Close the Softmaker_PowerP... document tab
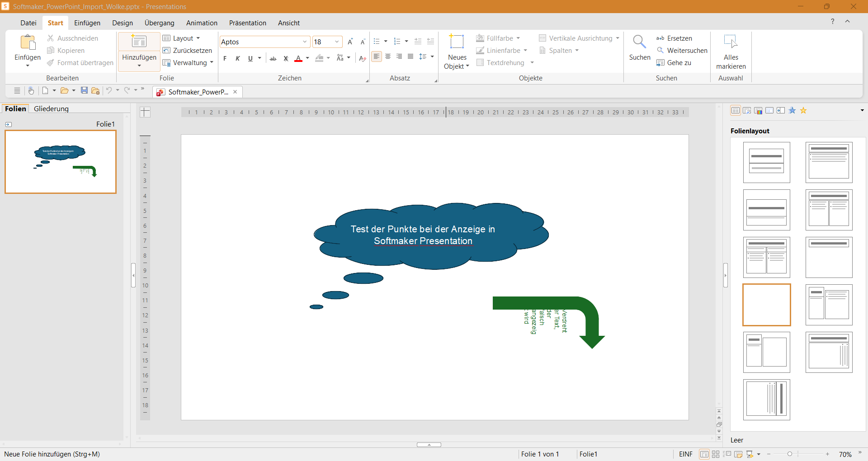 pos(235,92)
